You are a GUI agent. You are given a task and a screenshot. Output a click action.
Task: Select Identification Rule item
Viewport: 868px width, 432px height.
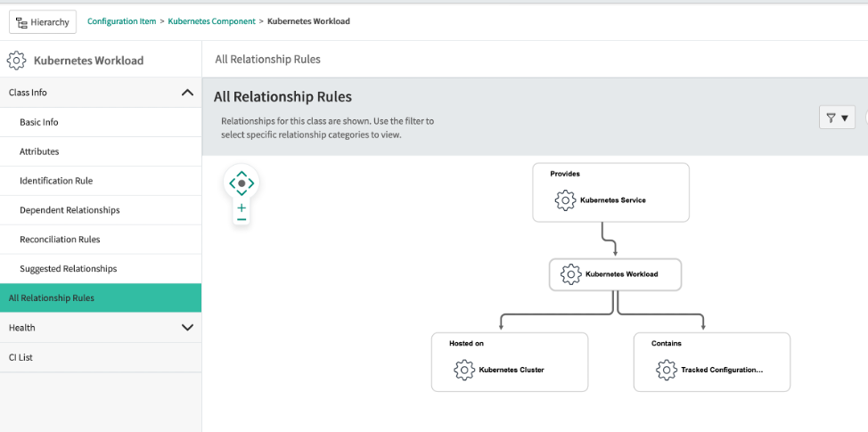pos(101,181)
